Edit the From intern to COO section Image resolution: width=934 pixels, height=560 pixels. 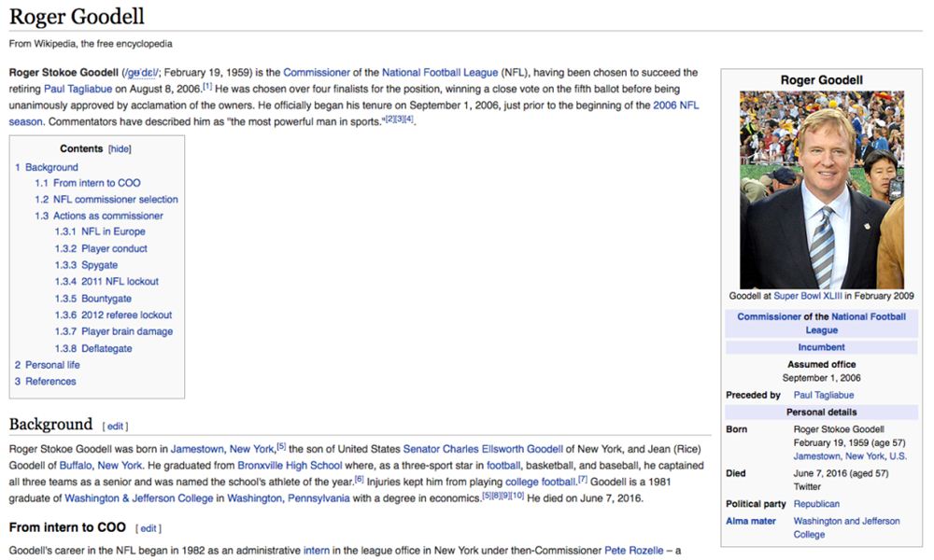point(149,528)
